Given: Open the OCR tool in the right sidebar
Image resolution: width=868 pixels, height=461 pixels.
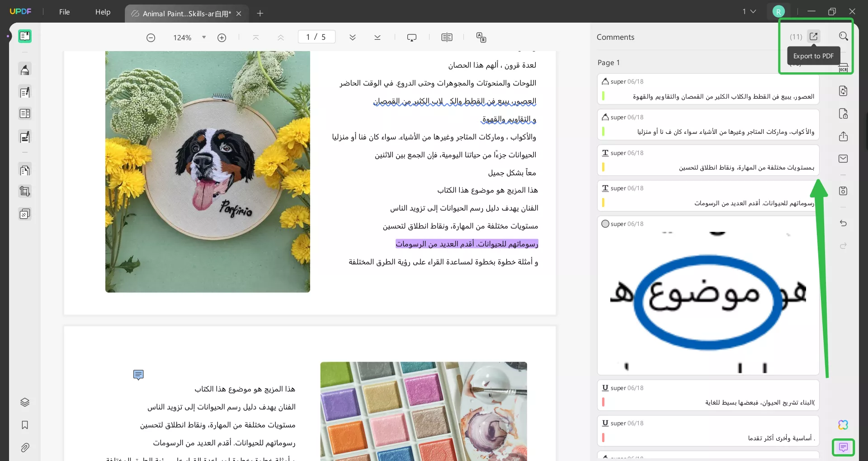Looking at the screenshot, I should click(x=844, y=66).
